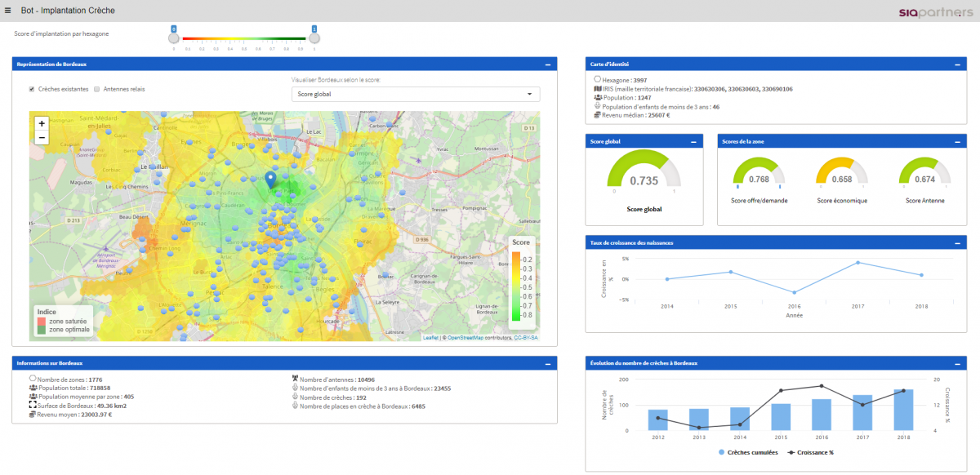Uncheck the Crèches existantes checkbox
The height and width of the screenshot is (475, 980).
[x=32, y=89]
